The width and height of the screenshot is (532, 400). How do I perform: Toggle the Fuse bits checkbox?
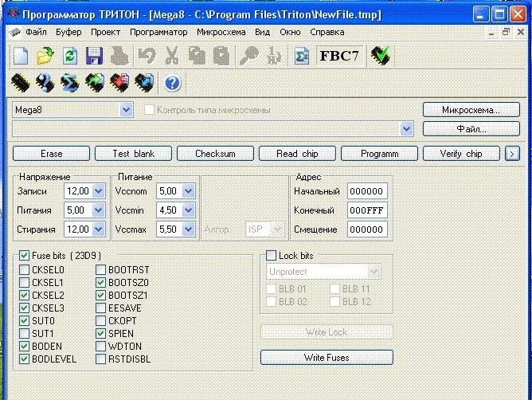point(24,255)
